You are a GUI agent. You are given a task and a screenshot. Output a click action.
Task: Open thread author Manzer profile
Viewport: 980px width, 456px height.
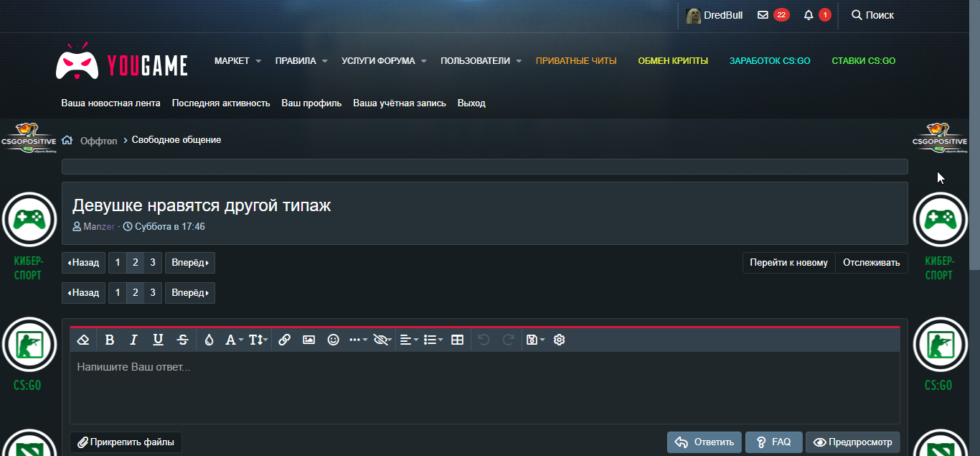pyautogui.click(x=99, y=227)
